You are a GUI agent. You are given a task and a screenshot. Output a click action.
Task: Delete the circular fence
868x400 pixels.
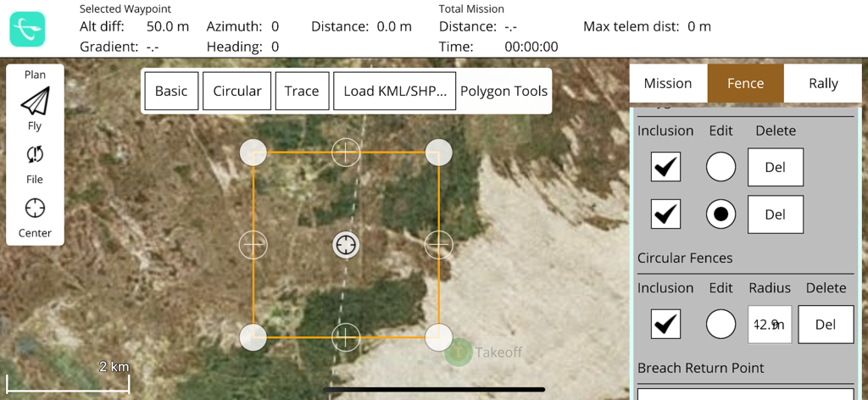(x=826, y=325)
